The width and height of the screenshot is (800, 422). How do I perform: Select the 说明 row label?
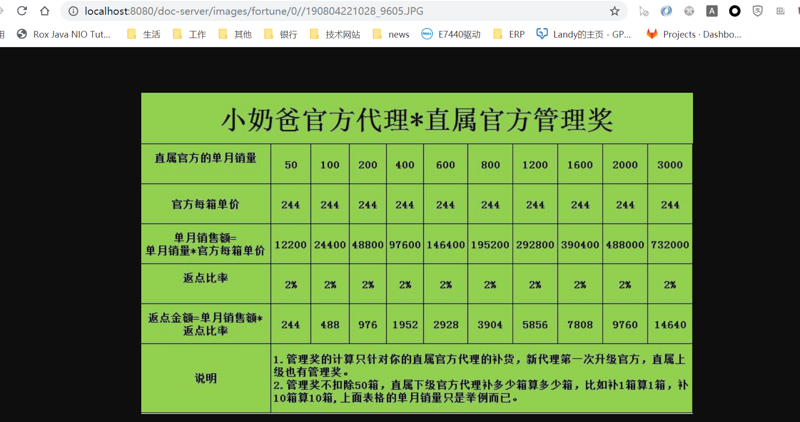click(205, 378)
